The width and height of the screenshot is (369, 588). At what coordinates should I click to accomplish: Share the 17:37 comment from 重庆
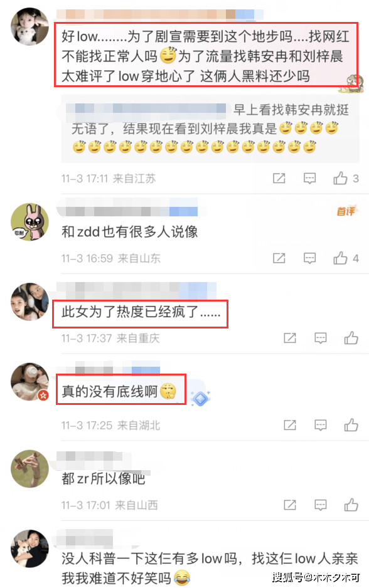point(290,338)
